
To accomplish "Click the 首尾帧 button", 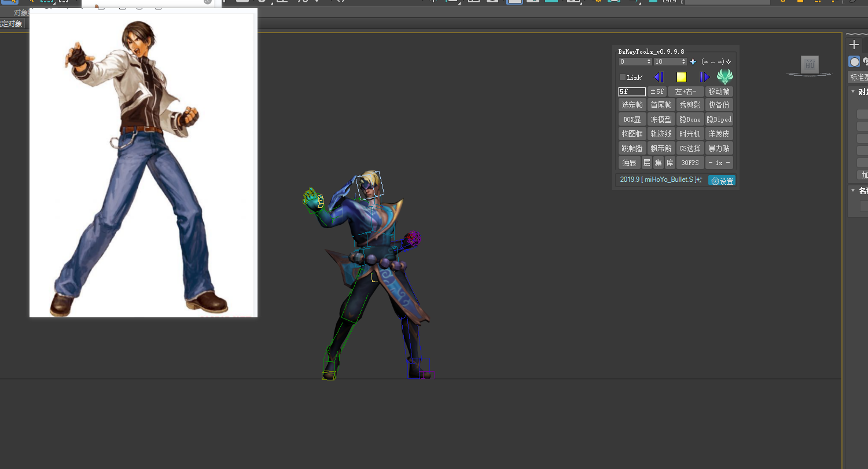I will tap(661, 105).
